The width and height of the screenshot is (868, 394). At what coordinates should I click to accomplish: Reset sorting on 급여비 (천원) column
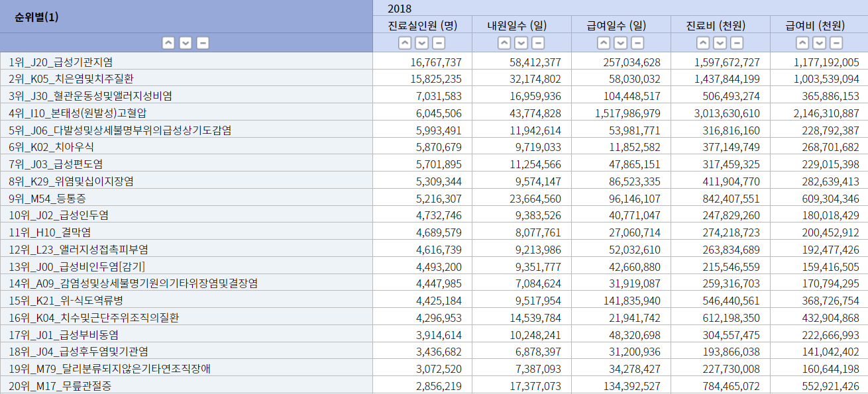(836, 43)
